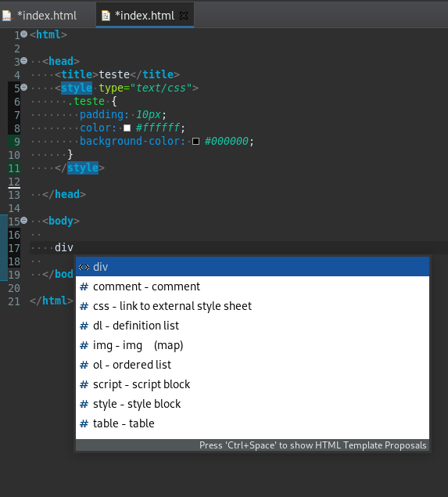Collapse the head section fold marker
Image resolution: width=448 pixels, height=497 pixels.
click(24, 60)
